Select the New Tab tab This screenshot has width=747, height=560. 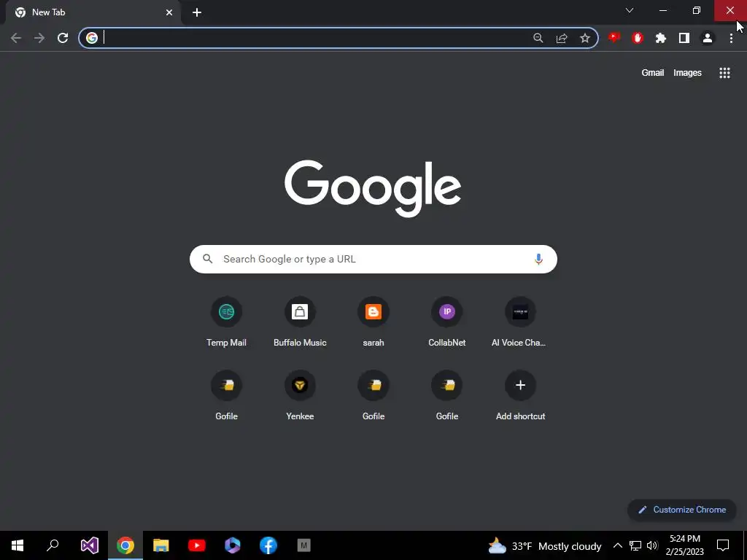click(x=93, y=12)
